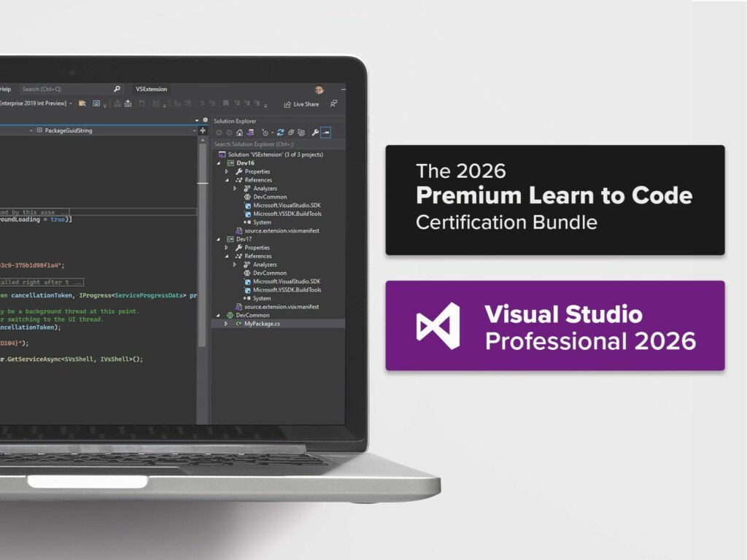Viewport: 747px width, 560px height.
Task: Click the feedback icon right of Live Share
Action: [x=333, y=104]
